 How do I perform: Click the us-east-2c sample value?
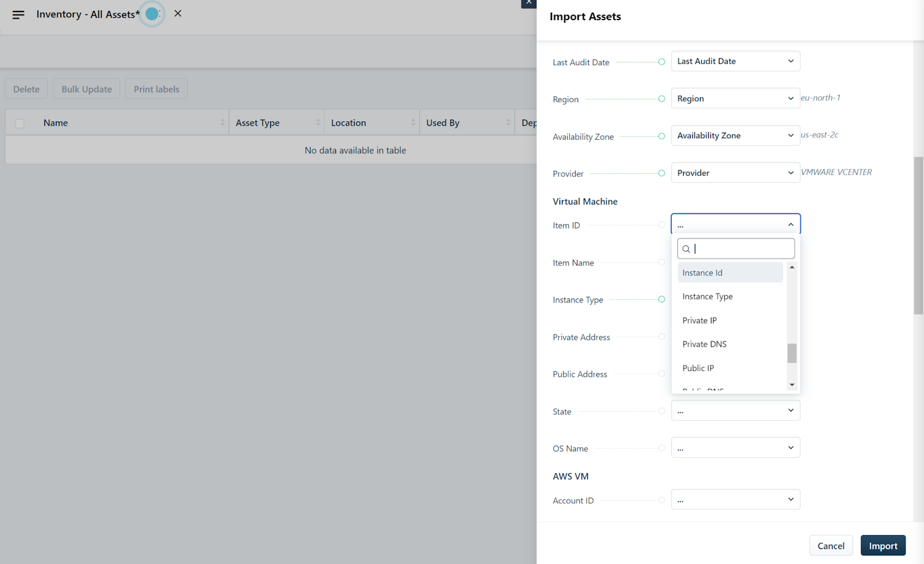(819, 135)
